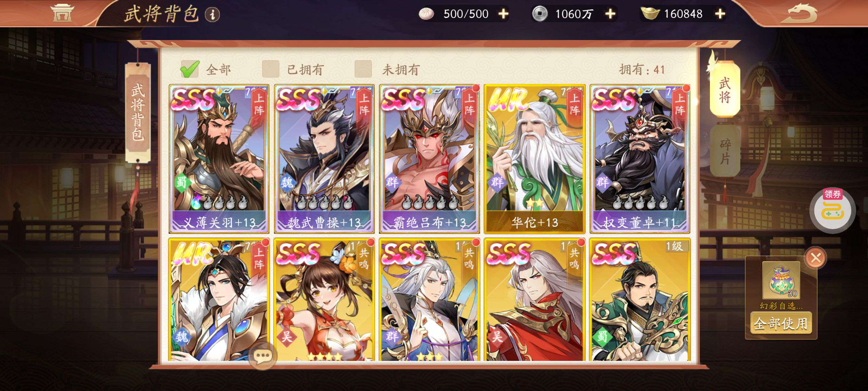Select the 义薄关羽+13 hero card
The height and width of the screenshot is (391, 868).
point(219,159)
